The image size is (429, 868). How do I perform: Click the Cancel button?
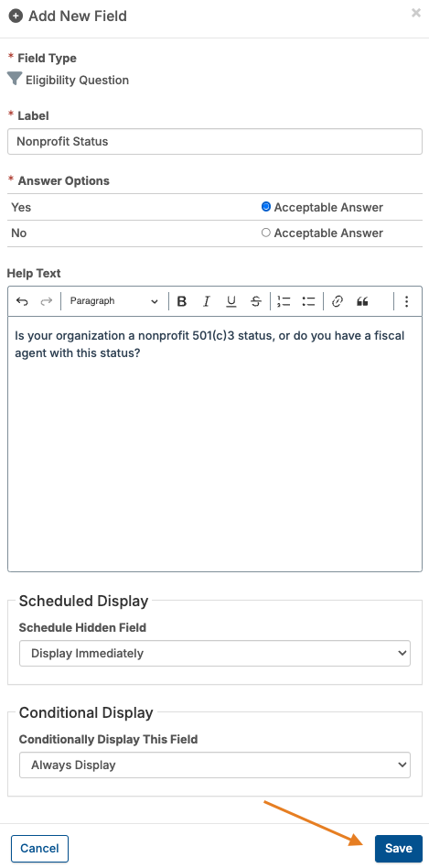[39, 849]
